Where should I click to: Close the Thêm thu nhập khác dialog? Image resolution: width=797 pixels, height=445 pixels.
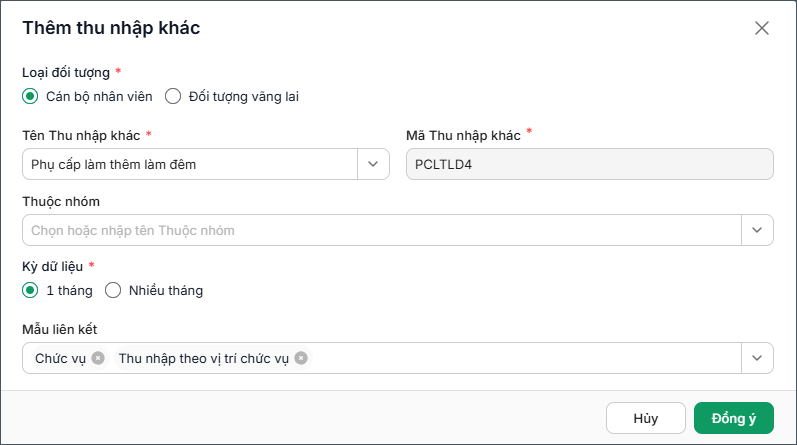[x=761, y=28]
